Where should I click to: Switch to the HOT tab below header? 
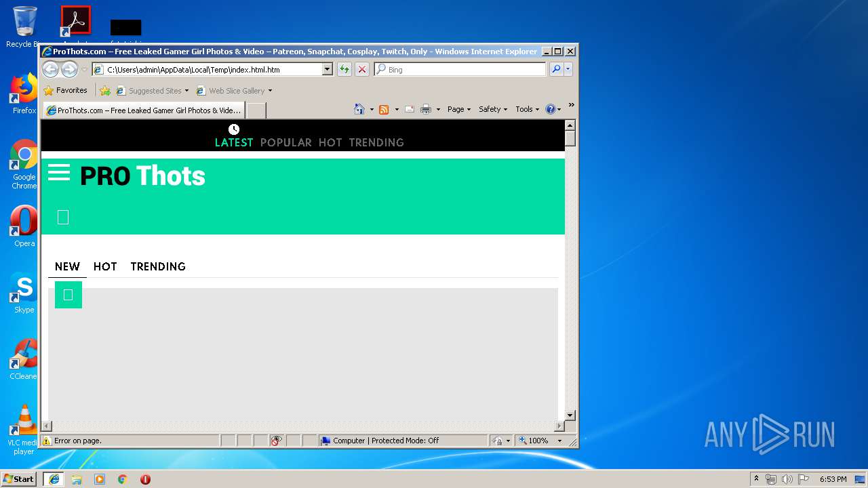105,266
